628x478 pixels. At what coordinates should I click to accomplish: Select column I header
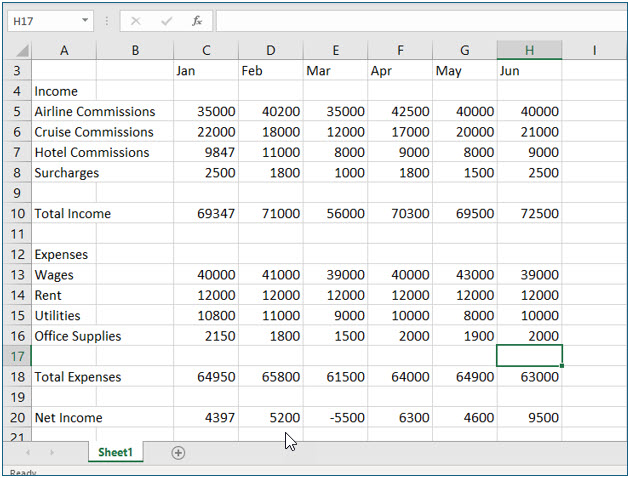point(594,50)
